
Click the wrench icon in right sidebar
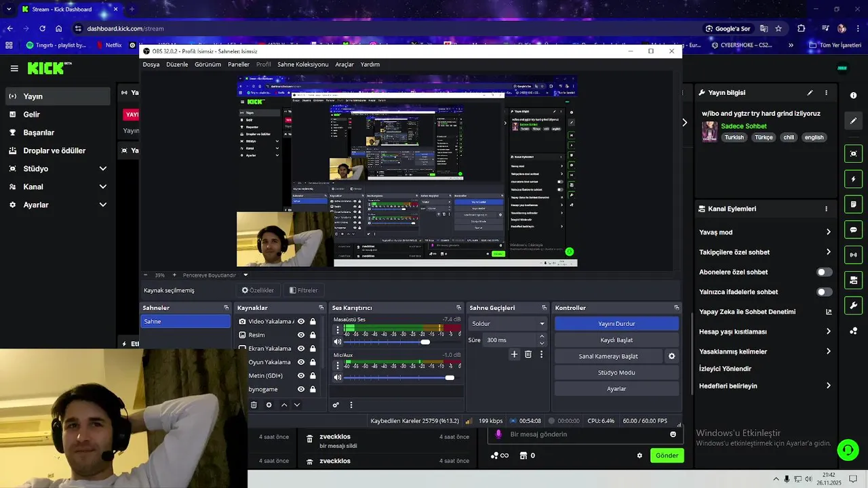[853, 306]
